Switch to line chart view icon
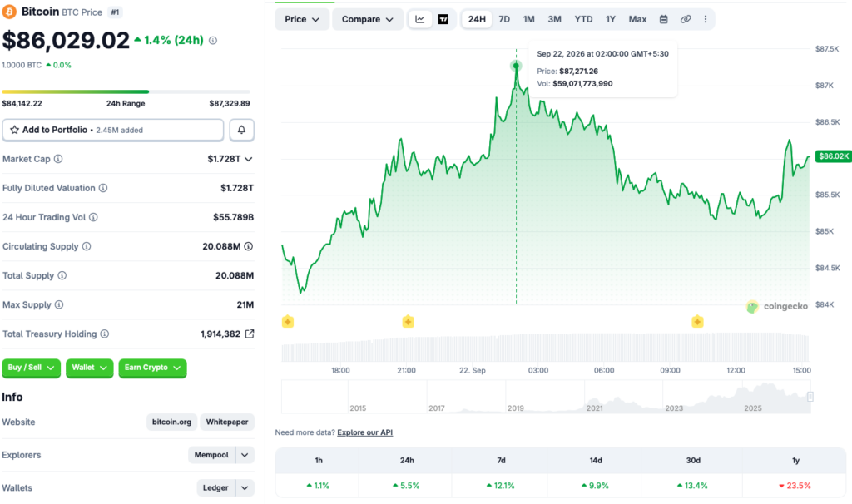The height and width of the screenshot is (504, 852). (x=420, y=20)
